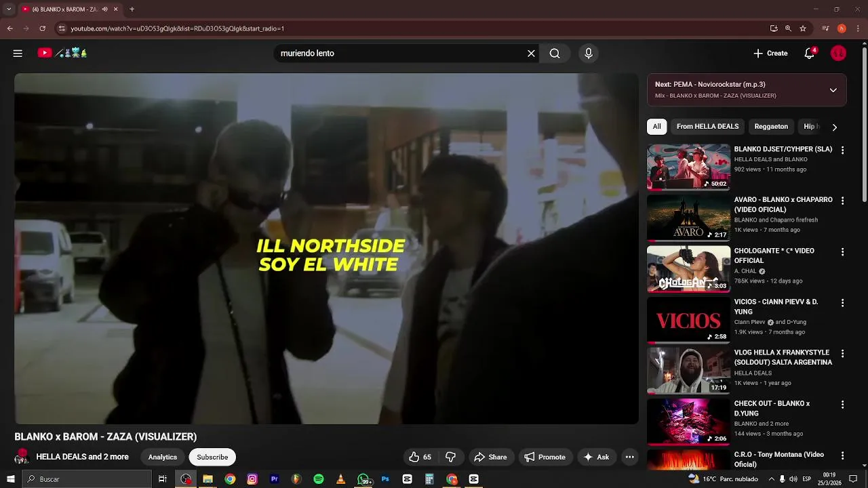Click the Ask AI button
Image resolution: width=868 pixels, height=488 pixels.
[x=596, y=457]
